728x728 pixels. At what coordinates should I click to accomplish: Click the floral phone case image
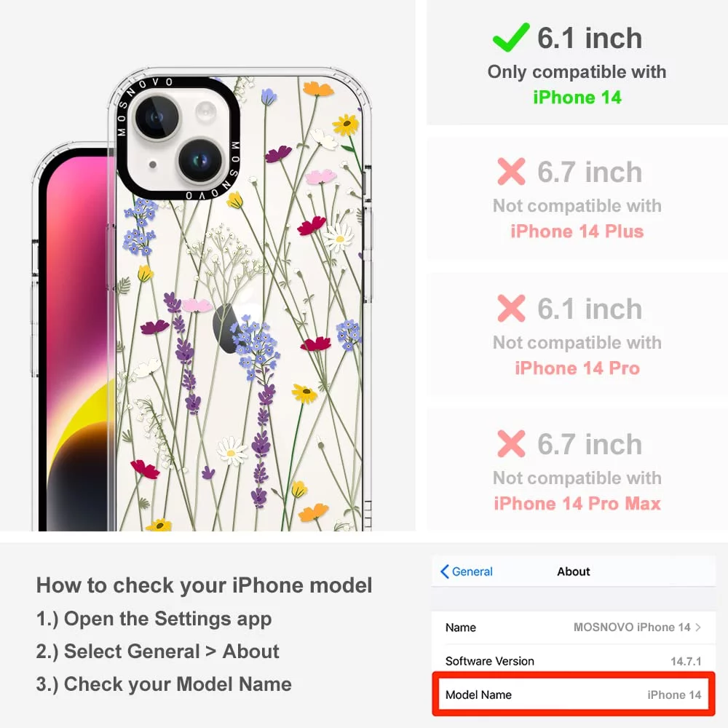pos(239,302)
